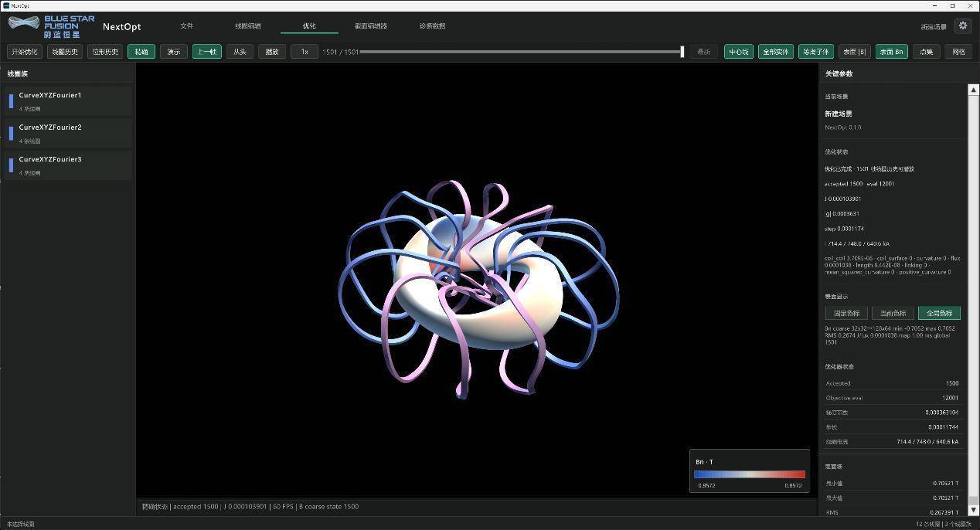Image resolution: width=980 pixels, height=530 pixels.
Task: Click the Blue Star Fusion logo
Action: coord(51,25)
